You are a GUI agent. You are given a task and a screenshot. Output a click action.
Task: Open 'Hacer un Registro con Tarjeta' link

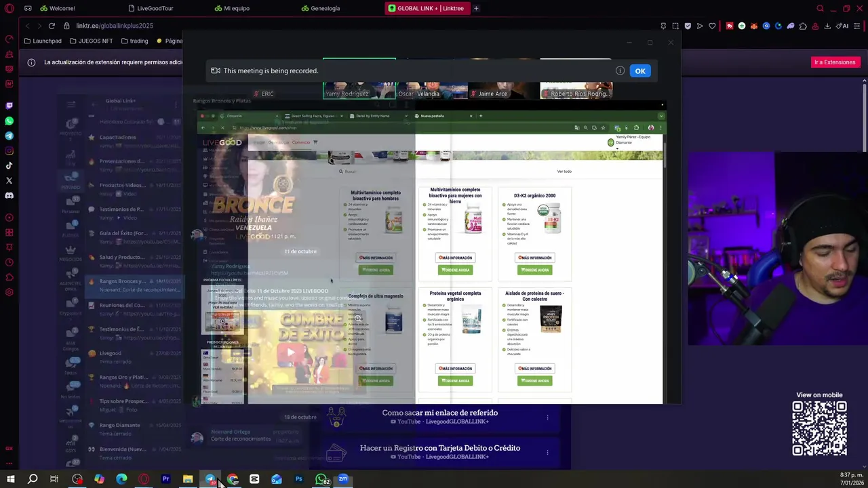(x=440, y=452)
